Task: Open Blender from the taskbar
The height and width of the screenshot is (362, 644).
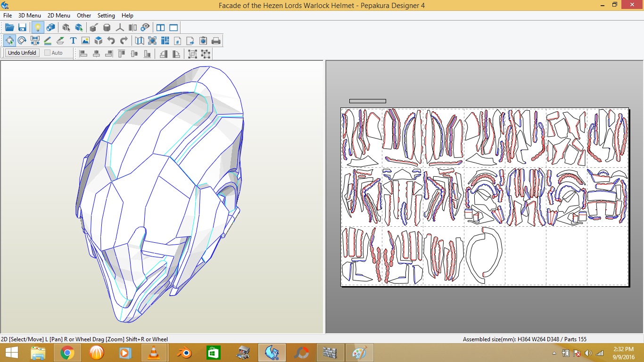Action: click(183, 353)
